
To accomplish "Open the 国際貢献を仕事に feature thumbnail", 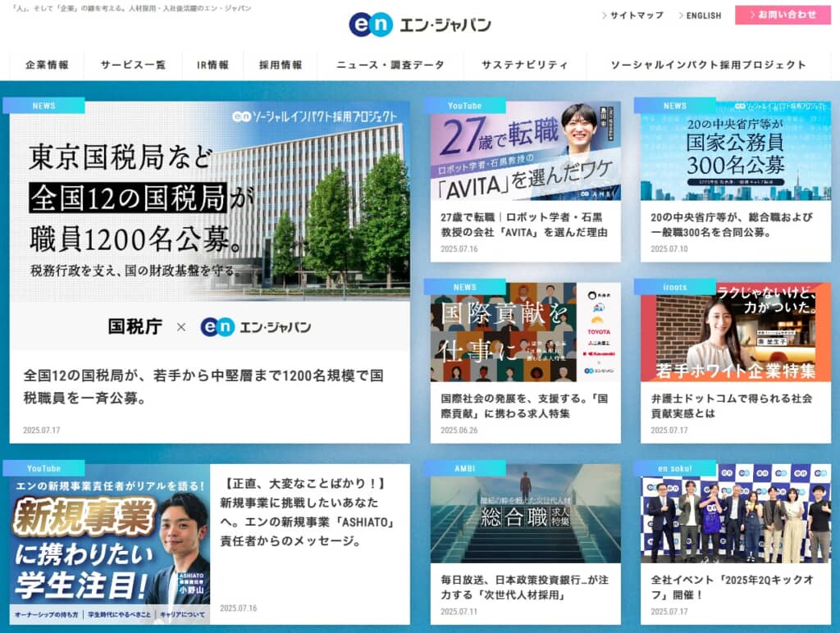I will [525, 332].
